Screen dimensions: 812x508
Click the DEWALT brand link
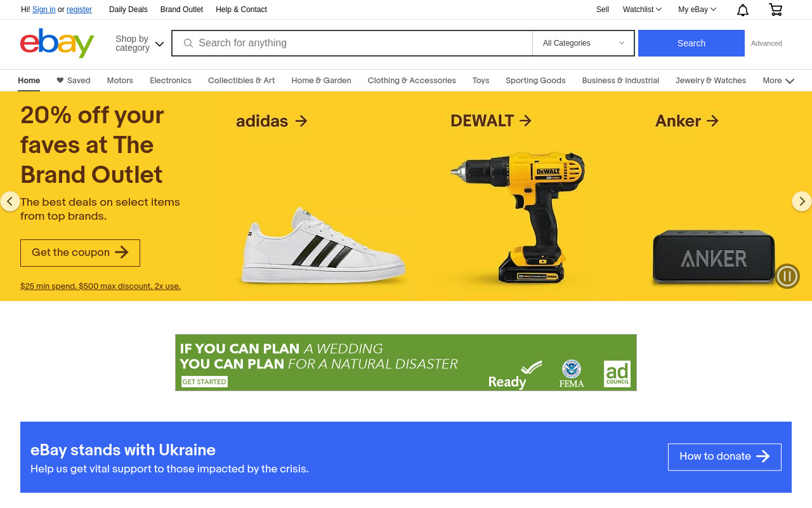[491, 121]
